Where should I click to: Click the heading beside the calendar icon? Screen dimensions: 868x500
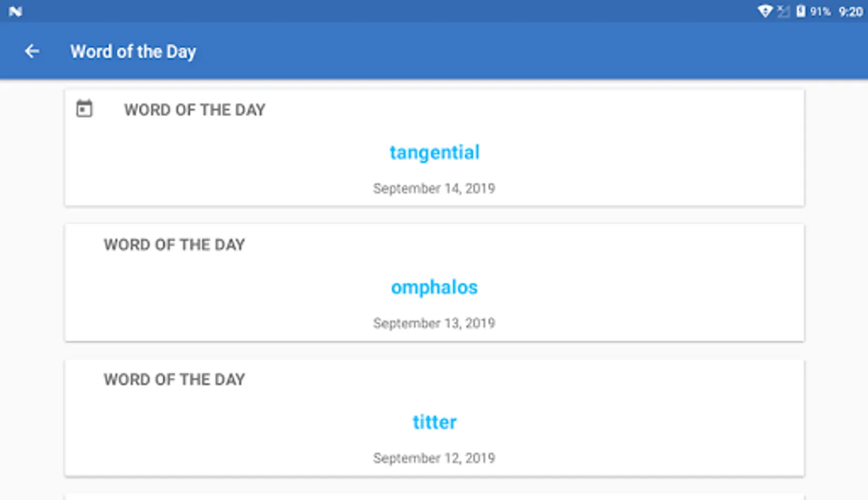pos(194,110)
